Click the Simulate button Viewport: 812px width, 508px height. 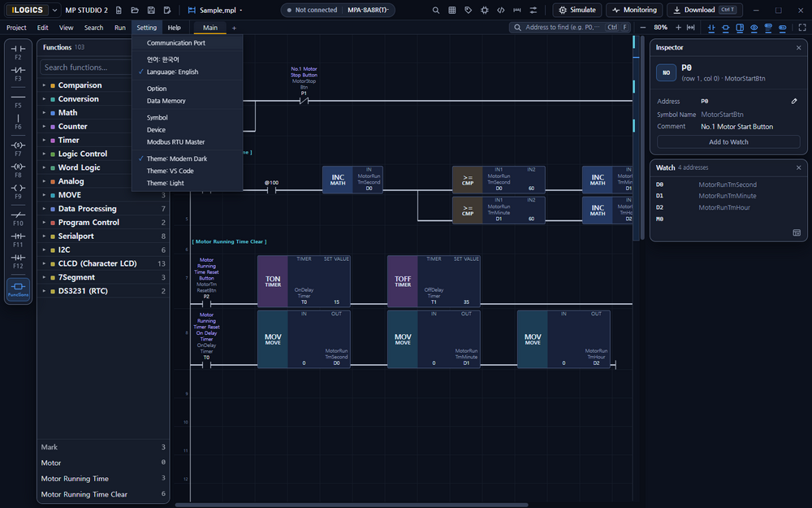[577, 10]
